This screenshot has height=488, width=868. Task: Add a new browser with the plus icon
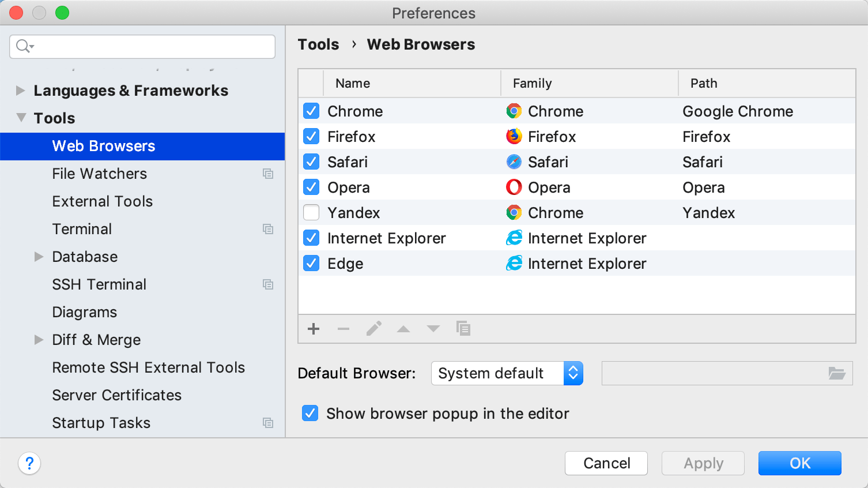click(313, 329)
